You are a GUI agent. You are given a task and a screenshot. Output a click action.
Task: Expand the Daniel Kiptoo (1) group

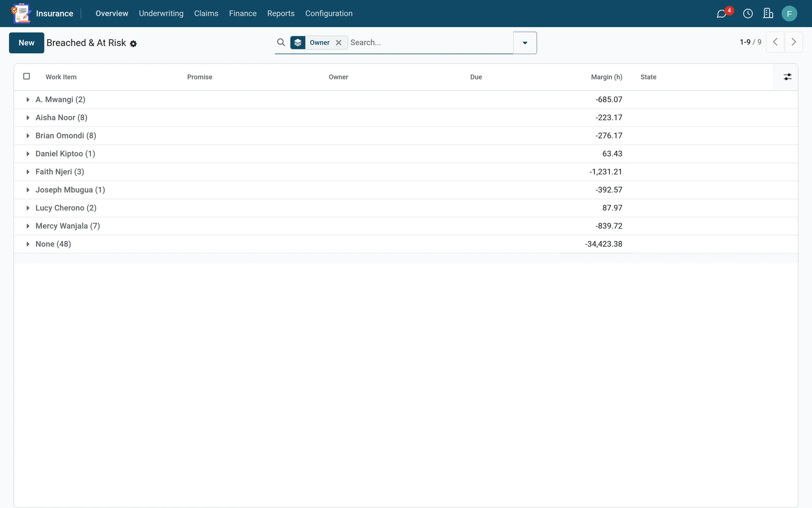coord(406,154)
